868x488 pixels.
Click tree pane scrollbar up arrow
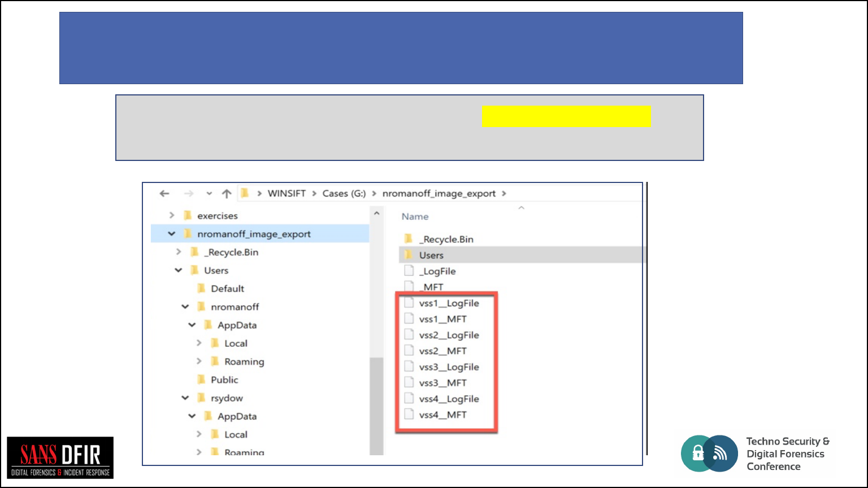click(376, 213)
